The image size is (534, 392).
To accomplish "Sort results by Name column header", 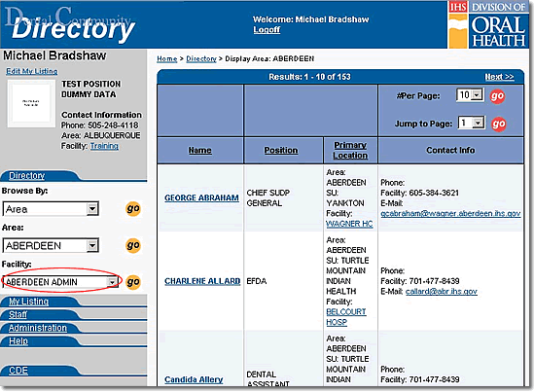I will [x=200, y=150].
